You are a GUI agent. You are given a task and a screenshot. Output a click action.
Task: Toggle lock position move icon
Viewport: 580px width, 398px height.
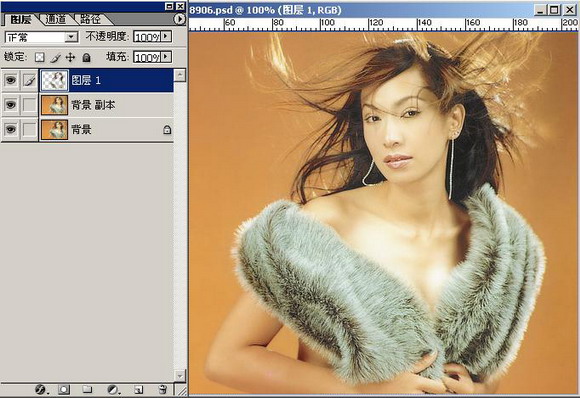coord(70,57)
